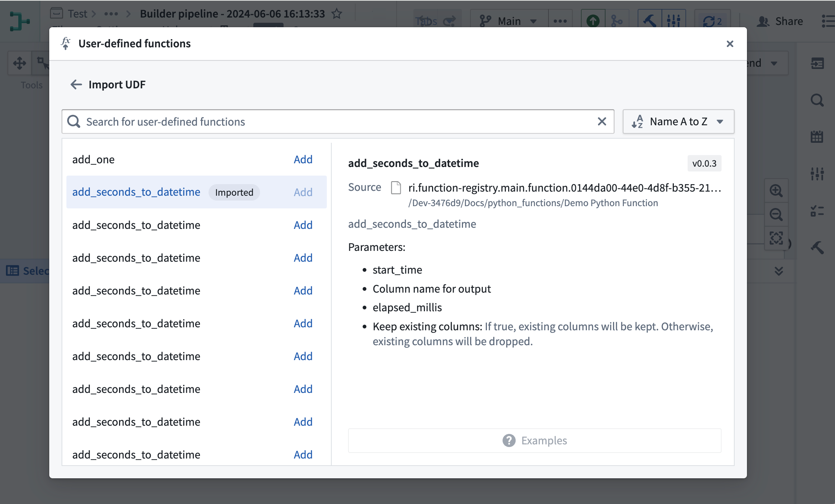Open the Name A to Z sort dropdown
The image size is (835, 504).
click(678, 122)
